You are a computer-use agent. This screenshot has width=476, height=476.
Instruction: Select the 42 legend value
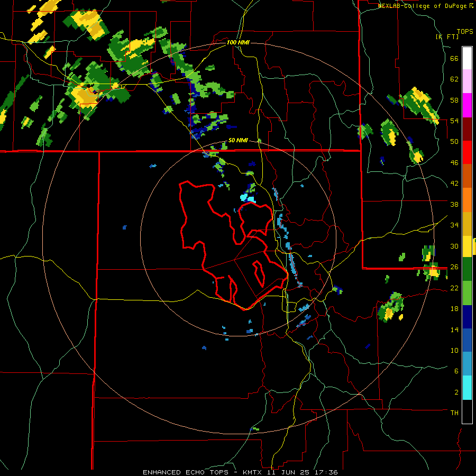pos(454,184)
